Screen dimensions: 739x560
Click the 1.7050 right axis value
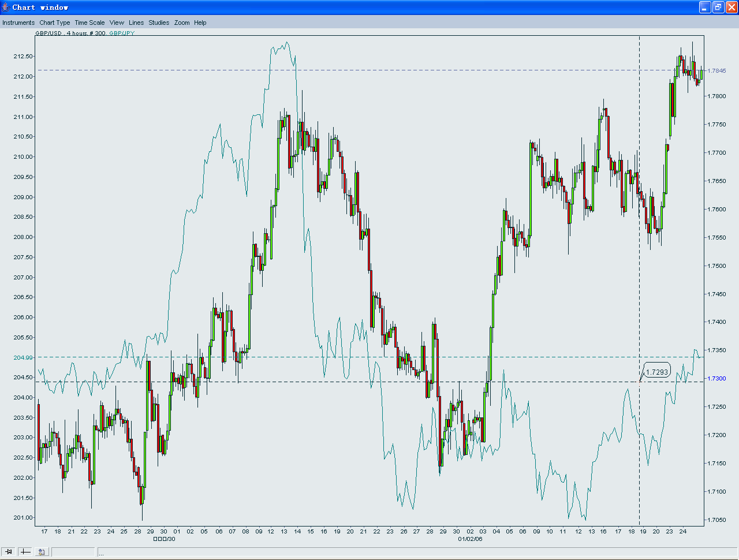[717, 520]
